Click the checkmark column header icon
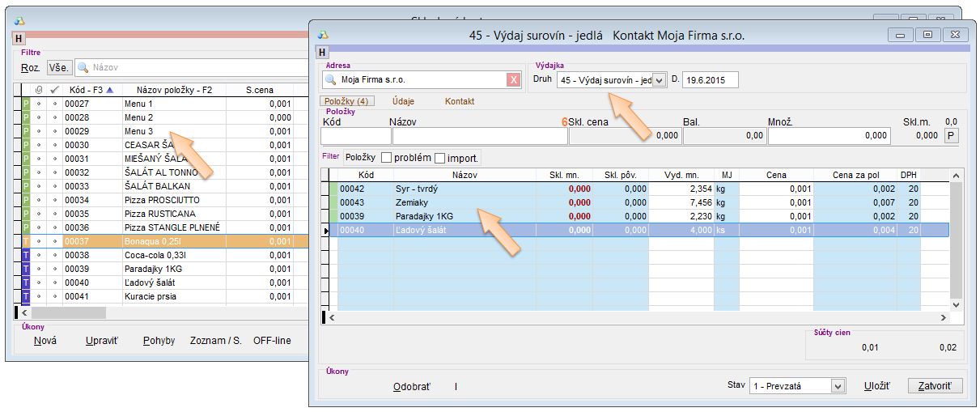The image size is (980, 412). pyautogui.click(x=53, y=89)
